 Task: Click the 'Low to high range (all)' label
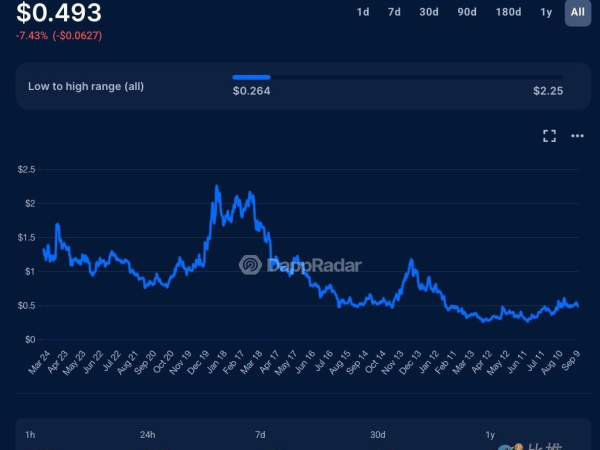(86, 86)
